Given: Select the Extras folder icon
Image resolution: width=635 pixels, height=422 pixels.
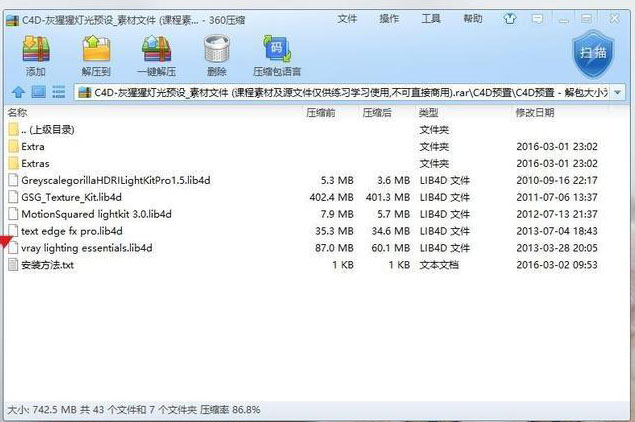Looking at the screenshot, I should click(x=14, y=164).
